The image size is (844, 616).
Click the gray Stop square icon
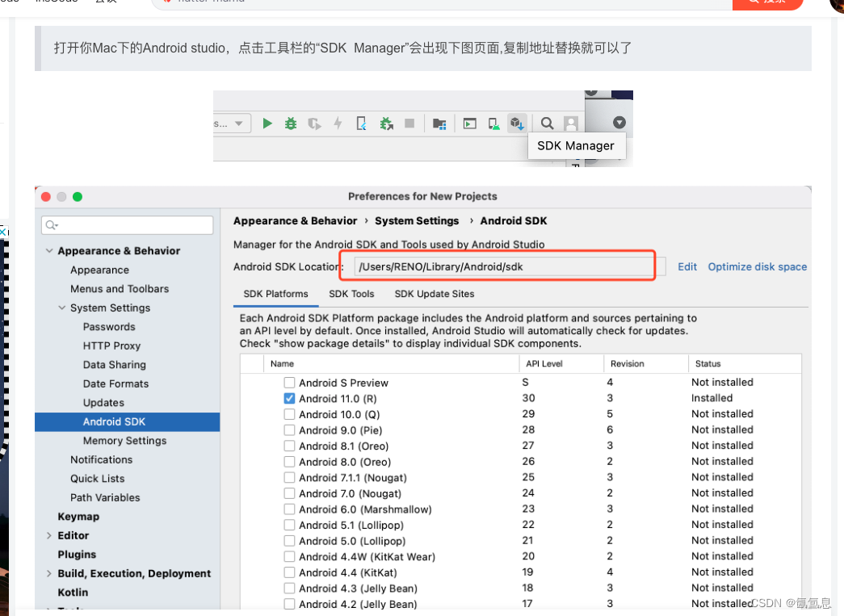[409, 124]
